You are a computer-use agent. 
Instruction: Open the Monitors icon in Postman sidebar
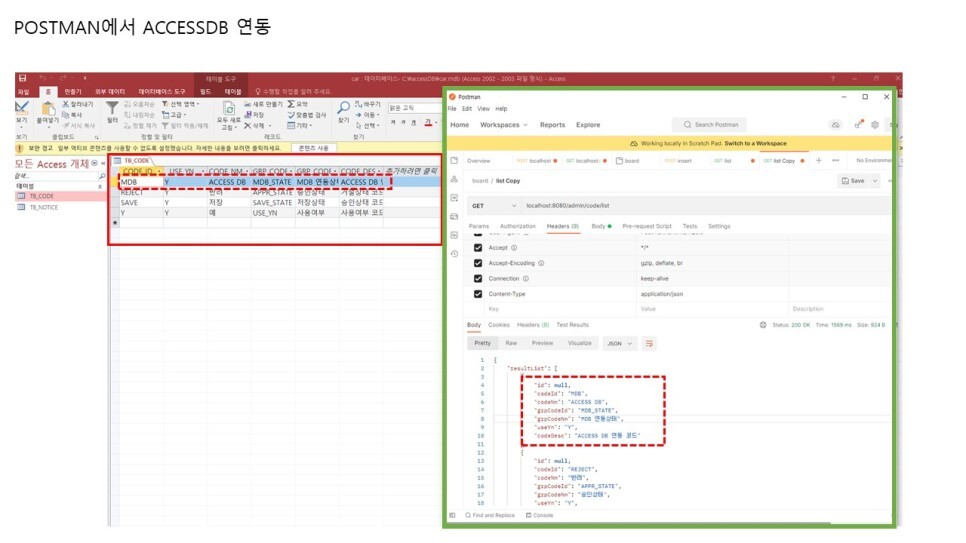pos(455,235)
